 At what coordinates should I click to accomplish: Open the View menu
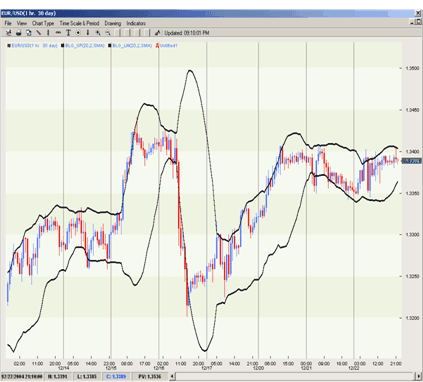22,23
